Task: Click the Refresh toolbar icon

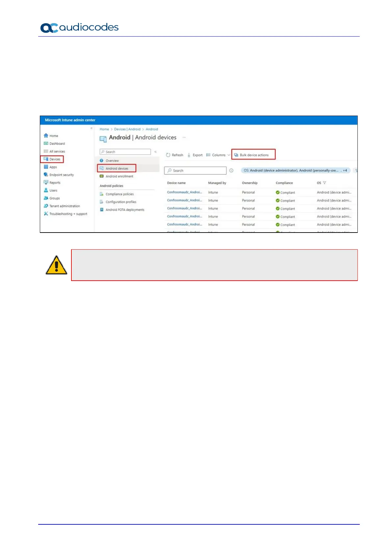Action: point(168,155)
